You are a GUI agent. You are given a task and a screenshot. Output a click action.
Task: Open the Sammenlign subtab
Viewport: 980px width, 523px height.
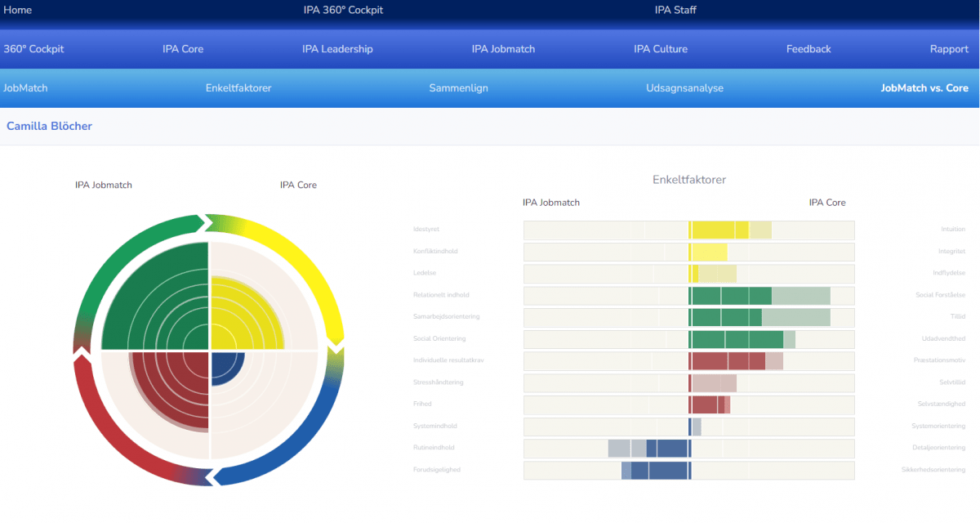click(458, 88)
